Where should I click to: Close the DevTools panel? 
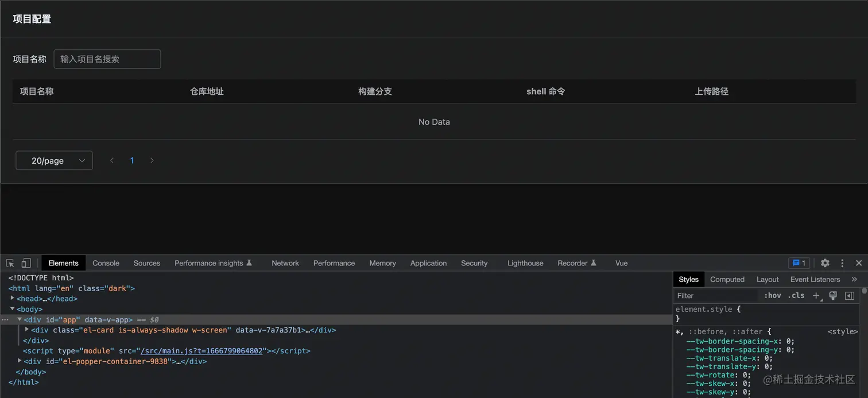[x=859, y=263]
